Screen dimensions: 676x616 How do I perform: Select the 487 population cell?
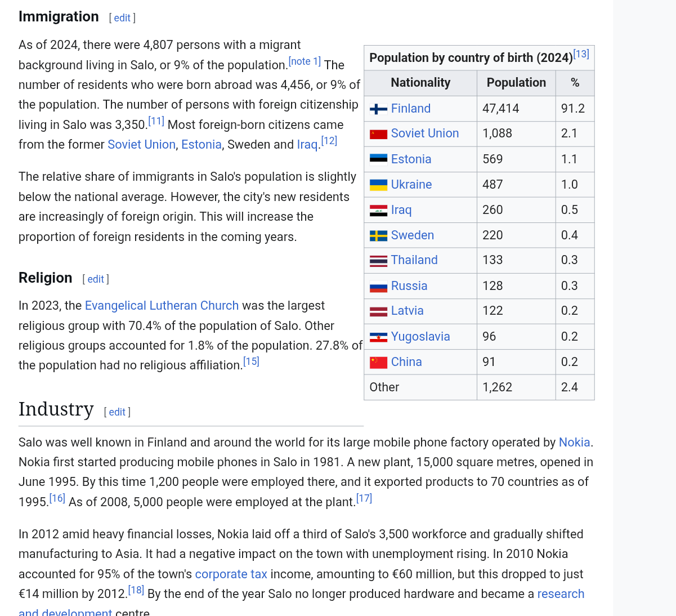(516, 185)
